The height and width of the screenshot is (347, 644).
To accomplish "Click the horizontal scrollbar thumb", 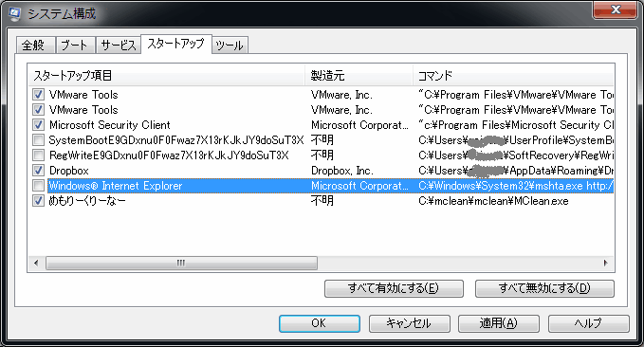I will 181,263.
